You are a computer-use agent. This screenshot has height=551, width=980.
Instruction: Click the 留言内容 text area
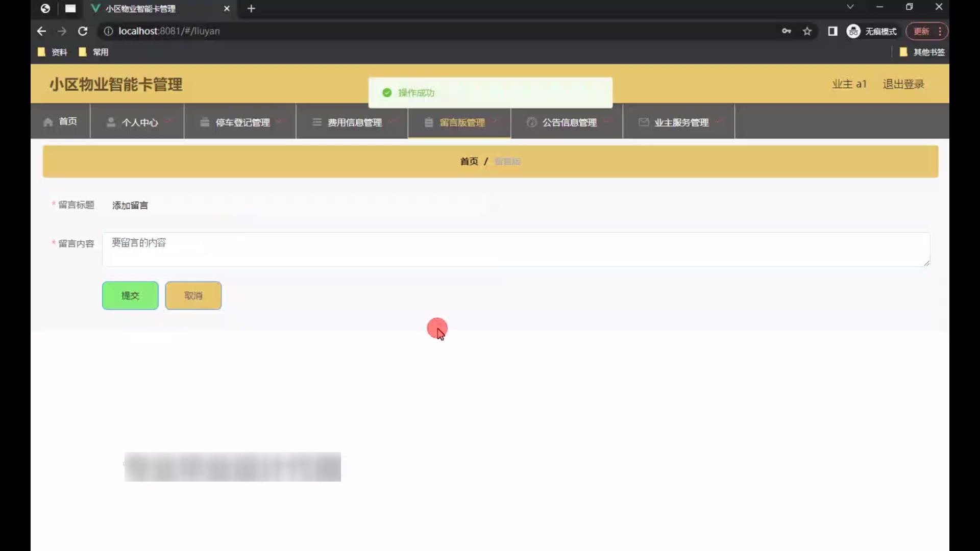[516, 249]
